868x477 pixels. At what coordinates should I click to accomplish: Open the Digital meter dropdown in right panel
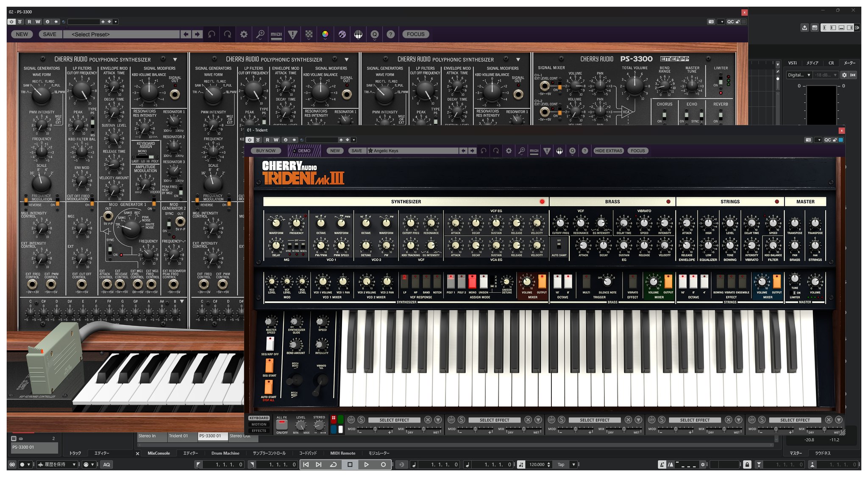click(x=799, y=75)
